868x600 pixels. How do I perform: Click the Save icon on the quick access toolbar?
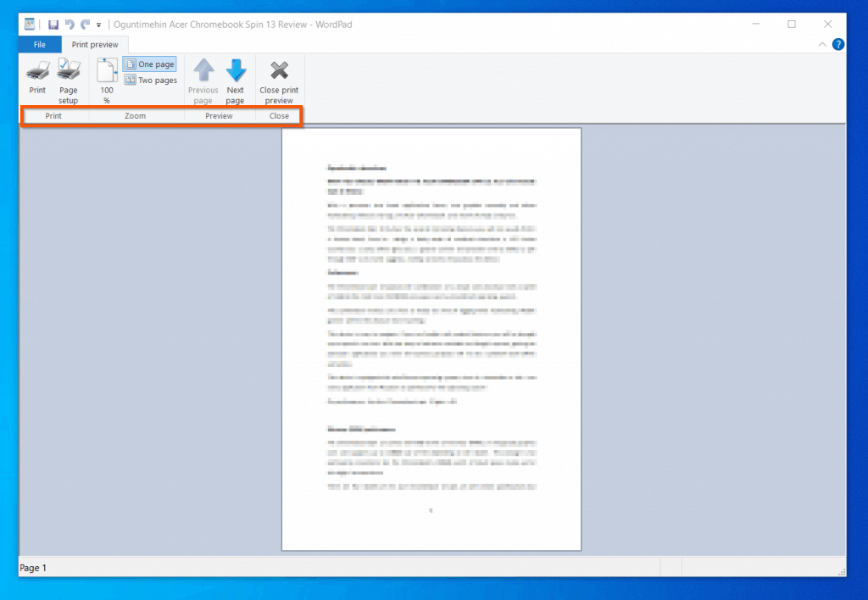pos(53,24)
